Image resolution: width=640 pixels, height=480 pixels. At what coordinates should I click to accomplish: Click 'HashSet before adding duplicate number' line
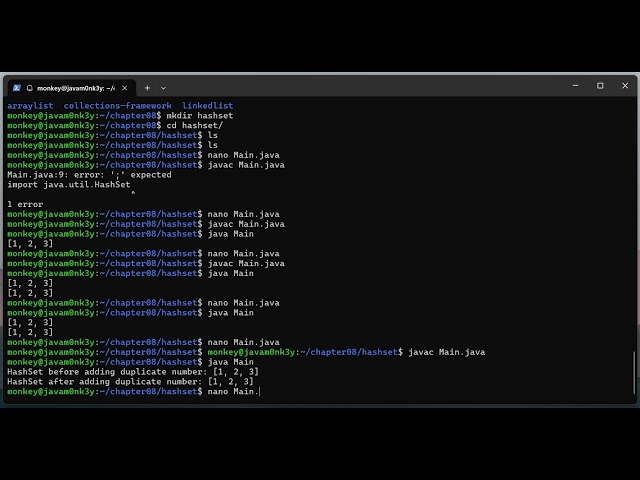(133, 372)
